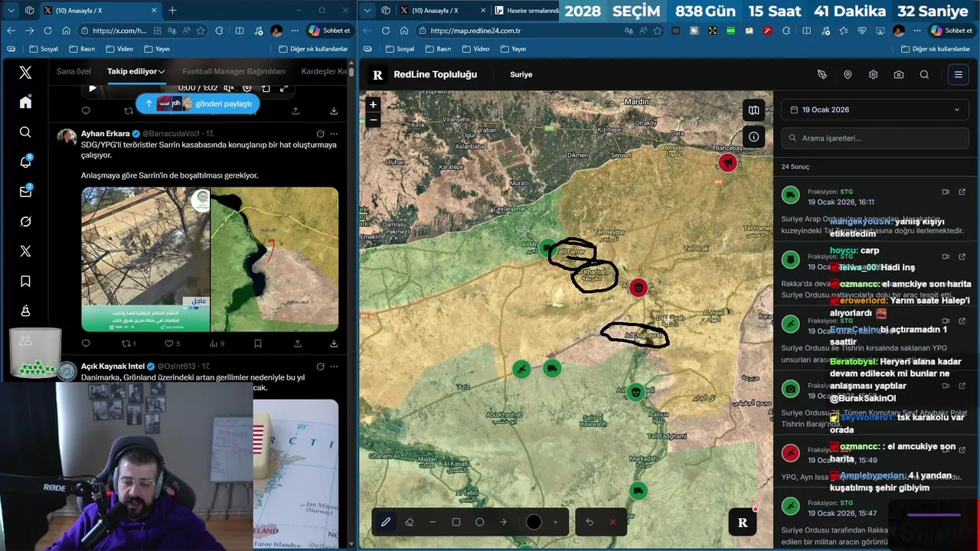The image size is (980, 551).
Task: Play the video at top of X feed
Action: (93, 88)
